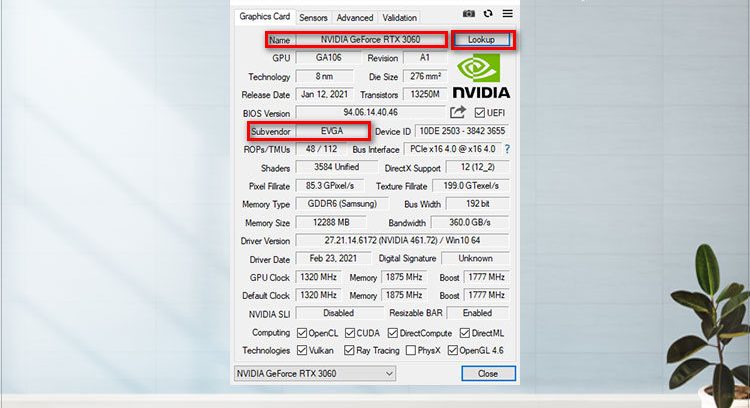Toggle the CUDA checkbox

pos(350,332)
